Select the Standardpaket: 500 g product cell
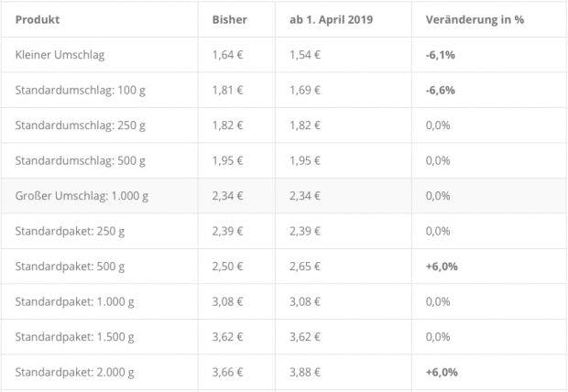 (70, 267)
